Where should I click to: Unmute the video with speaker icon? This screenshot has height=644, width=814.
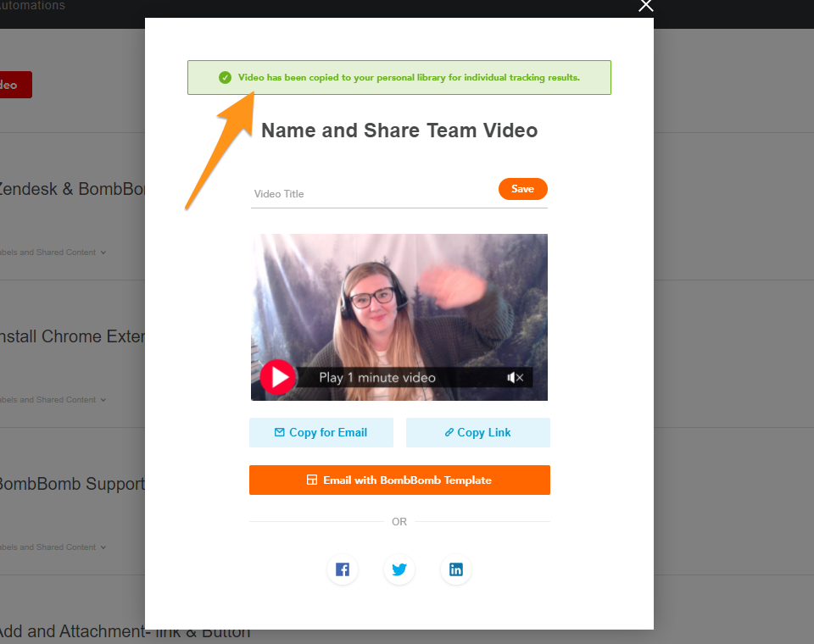click(x=515, y=378)
